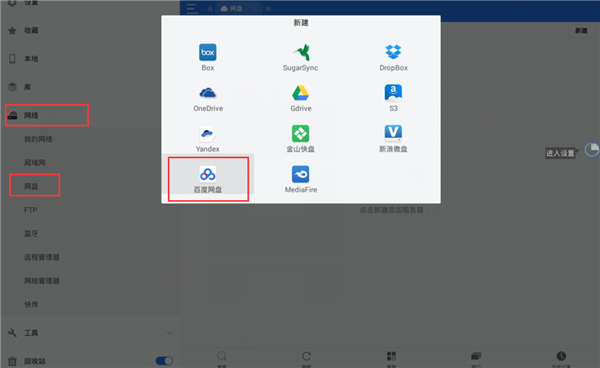Toggle the 回收站 switch
600x368 pixels.
[164, 361]
